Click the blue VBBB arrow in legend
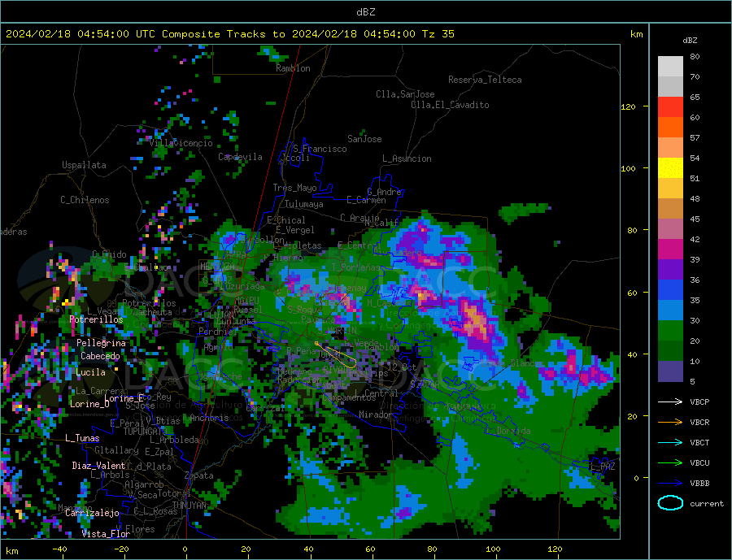This screenshot has width=732, height=560. click(670, 483)
